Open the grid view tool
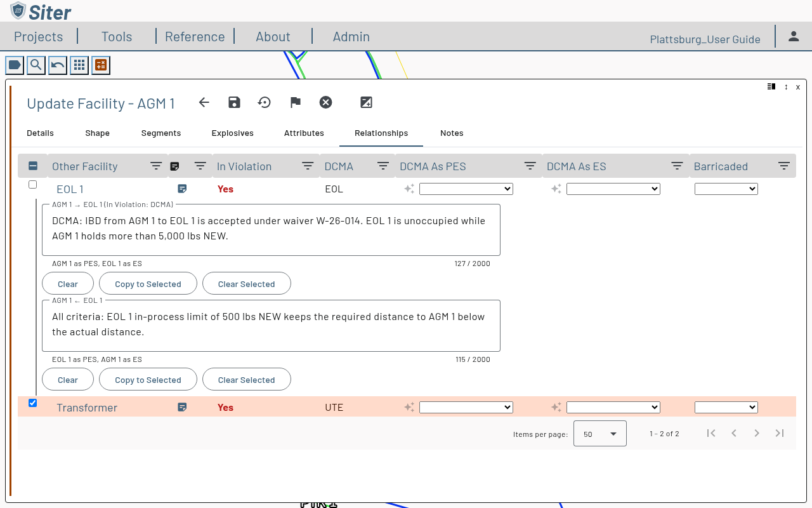 (x=79, y=65)
